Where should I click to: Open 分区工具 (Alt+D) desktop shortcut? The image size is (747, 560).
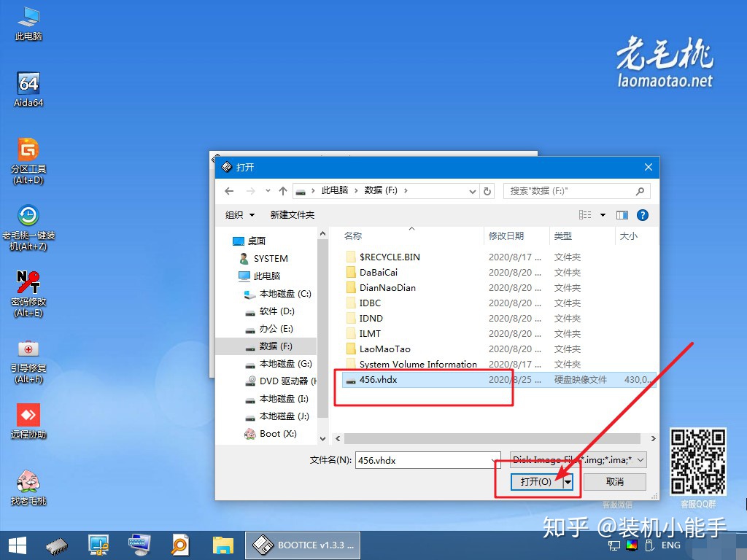(x=28, y=160)
